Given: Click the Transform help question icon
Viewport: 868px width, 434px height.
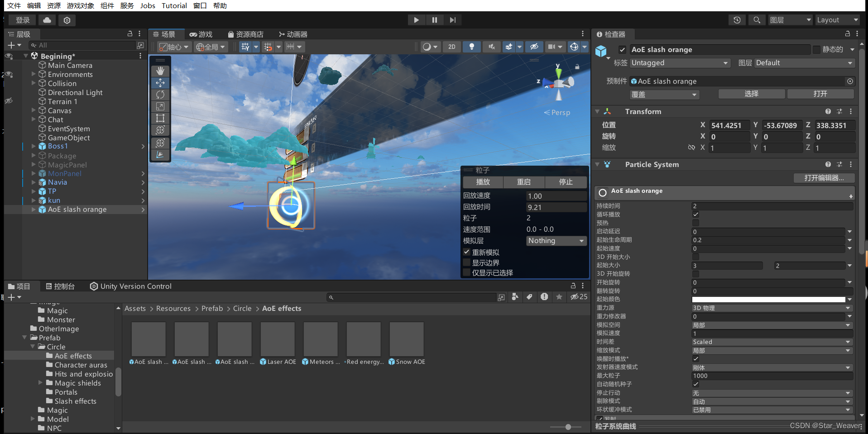Looking at the screenshot, I should pyautogui.click(x=828, y=111).
